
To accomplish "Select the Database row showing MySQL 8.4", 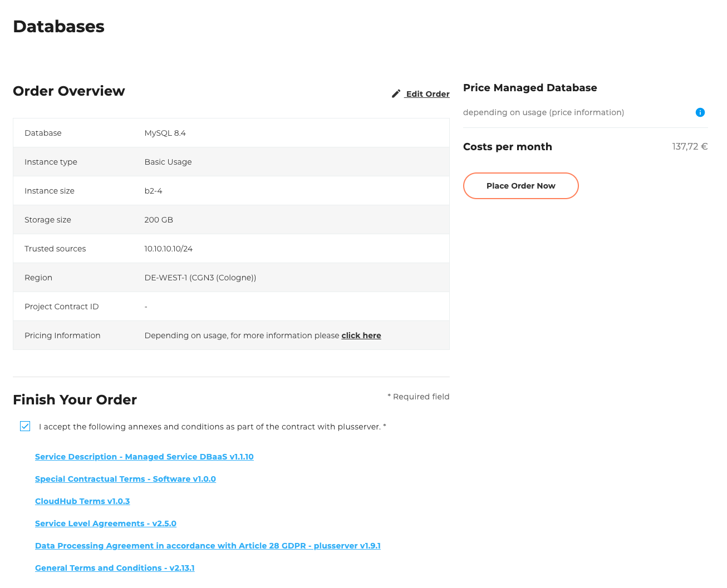I will tap(165, 132).
